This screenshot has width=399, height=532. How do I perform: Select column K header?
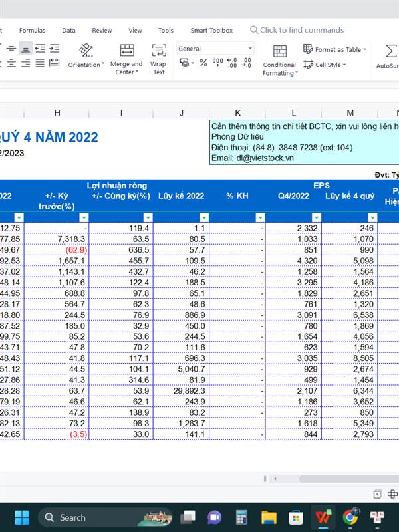237,113
